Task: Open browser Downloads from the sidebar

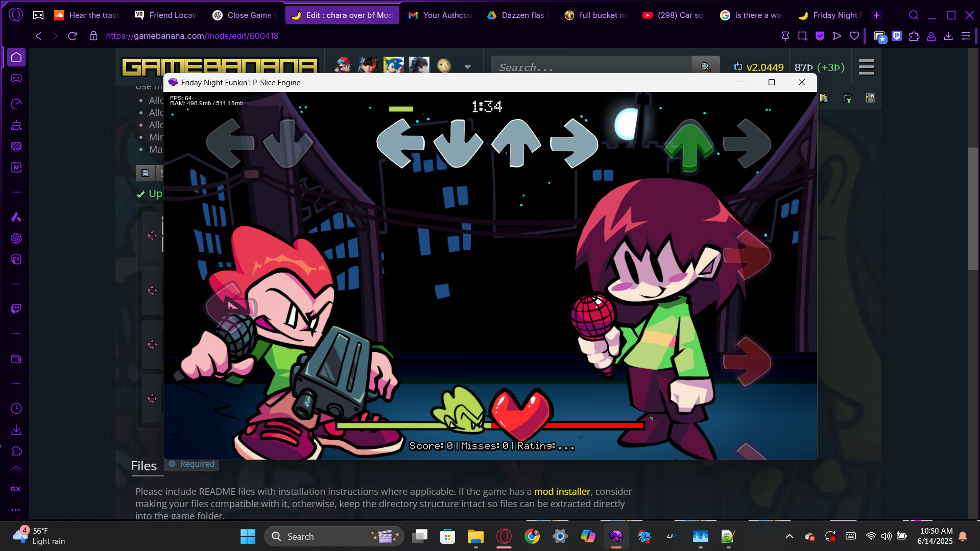Action: click(x=16, y=429)
